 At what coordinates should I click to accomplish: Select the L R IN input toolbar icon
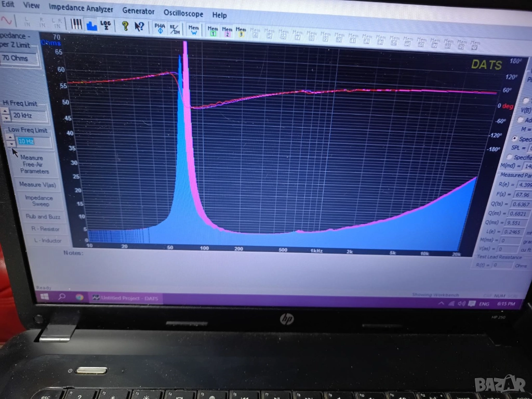tap(56, 23)
